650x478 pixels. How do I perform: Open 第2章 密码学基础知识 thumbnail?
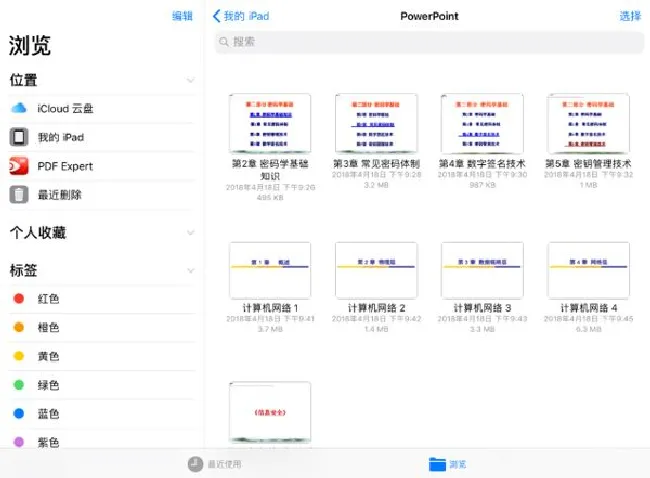pos(270,124)
